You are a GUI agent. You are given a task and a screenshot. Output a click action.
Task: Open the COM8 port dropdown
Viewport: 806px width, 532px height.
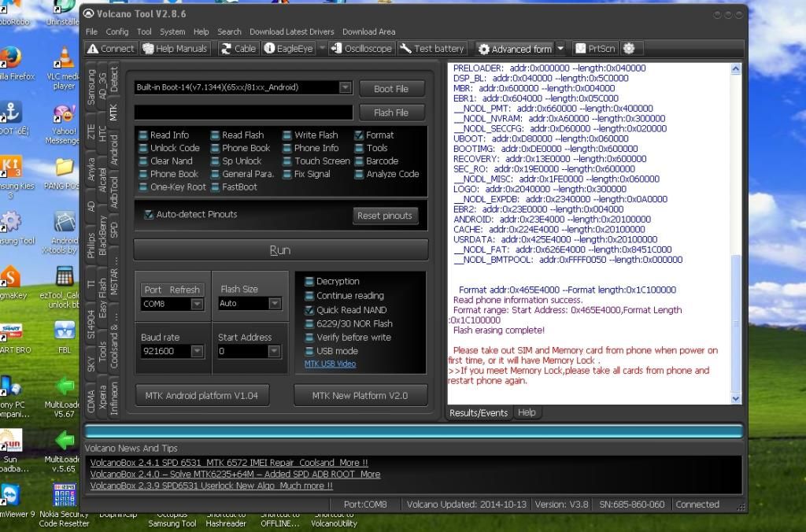[x=197, y=304]
